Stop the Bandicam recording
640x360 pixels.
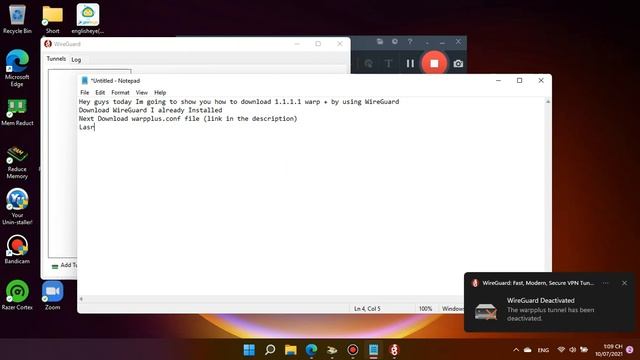point(434,63)
